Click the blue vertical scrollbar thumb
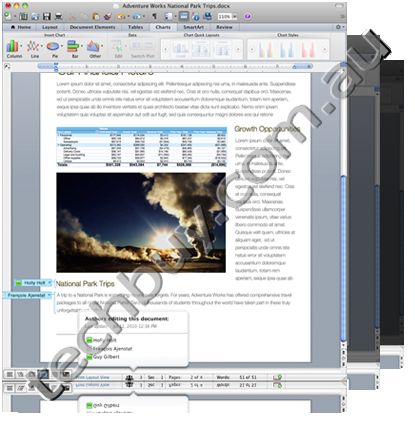The width and height of the screenshot is (415, 430). (x=343, y=258)
